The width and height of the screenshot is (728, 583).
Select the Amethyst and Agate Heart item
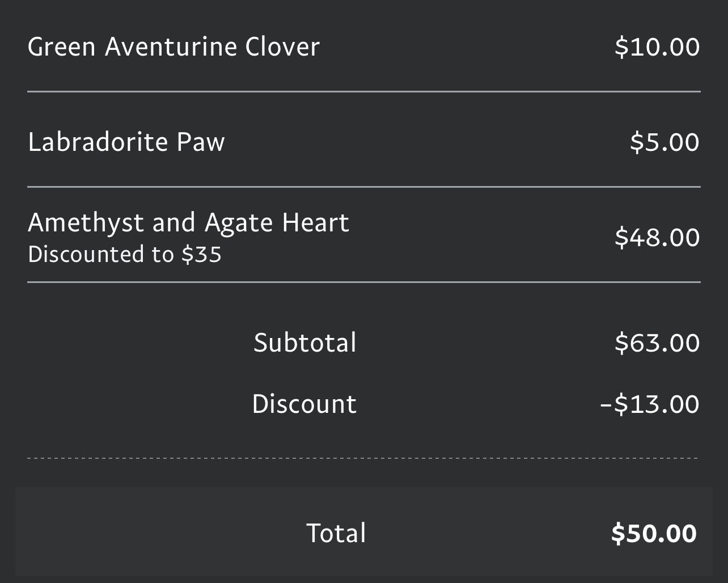(x=188, y=222)
